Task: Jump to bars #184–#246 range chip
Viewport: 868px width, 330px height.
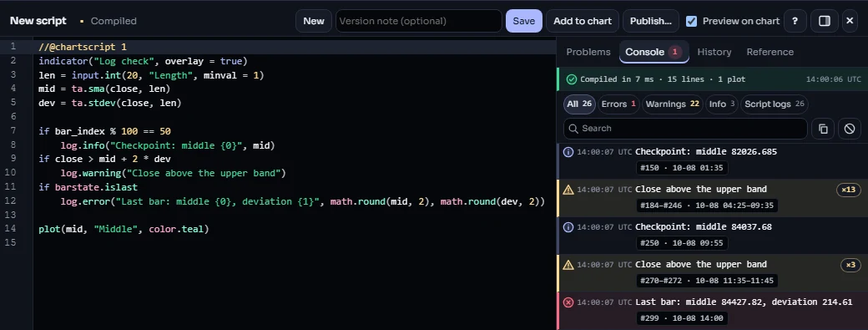Action: coord(707,206)
